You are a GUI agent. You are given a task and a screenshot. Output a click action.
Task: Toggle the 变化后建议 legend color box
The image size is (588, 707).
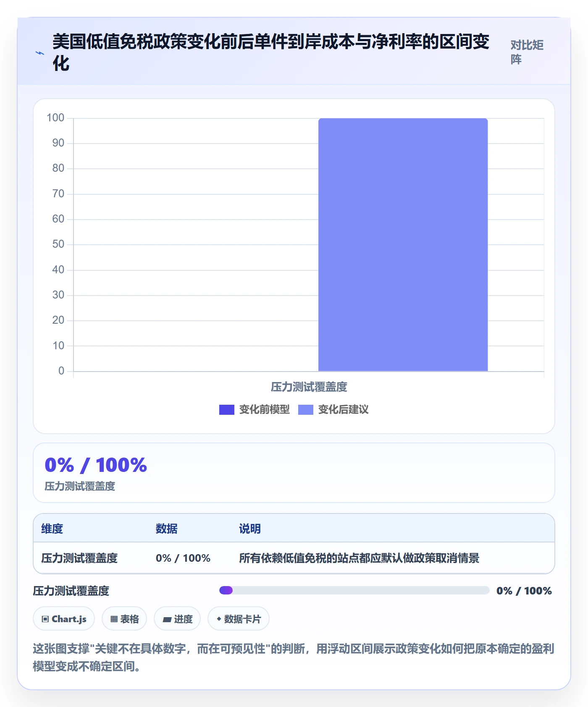[x=305, y=410]
